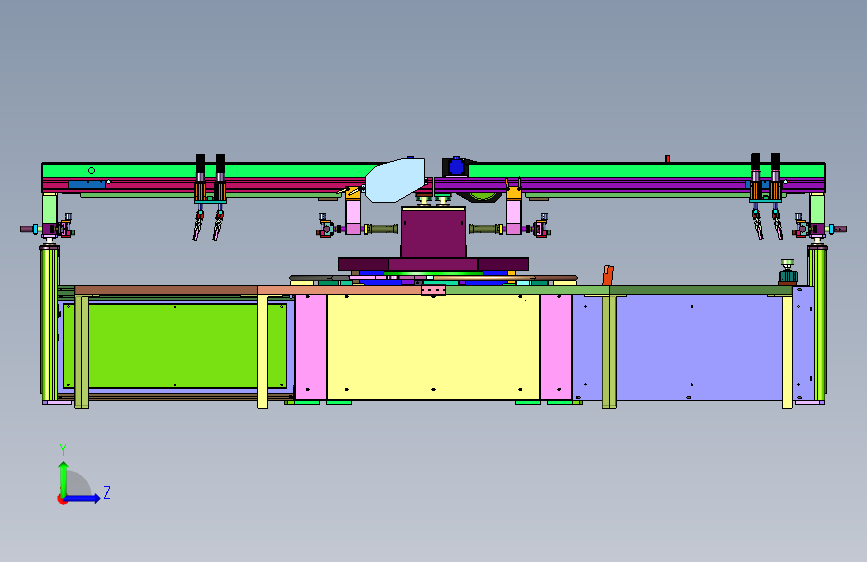
Task: Select the blue motor on top of the beam
Action: [456, 166]
